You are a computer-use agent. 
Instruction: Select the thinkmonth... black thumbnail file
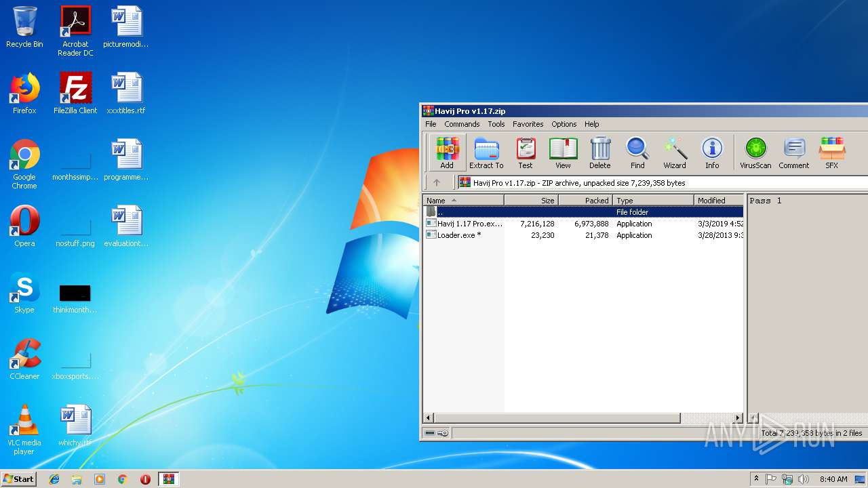point(75,298)
